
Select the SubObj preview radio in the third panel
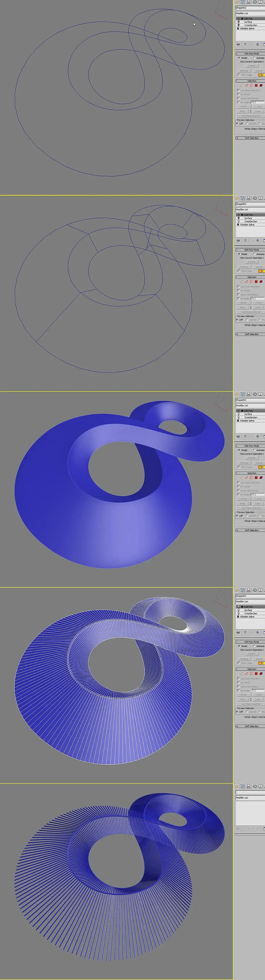(x=247, y=516)
